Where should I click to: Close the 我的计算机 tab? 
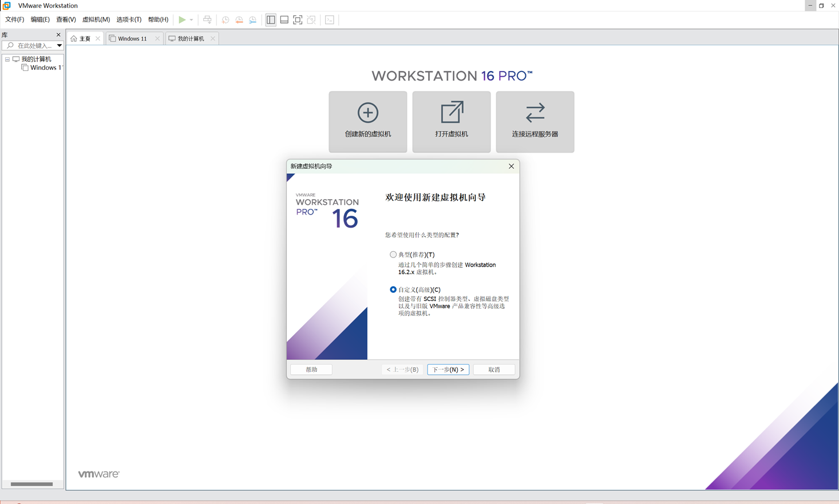(x=213, y=39)
